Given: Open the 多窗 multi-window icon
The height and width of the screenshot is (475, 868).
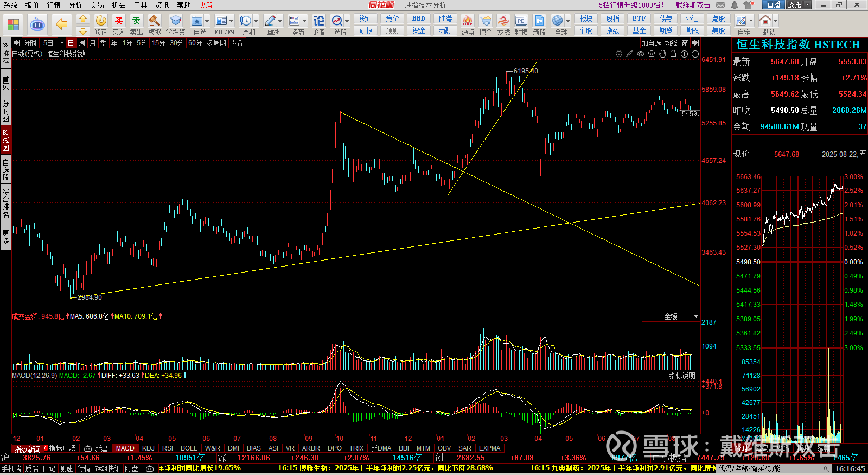Looking at the screenshot, I should [x=295, y=21].
